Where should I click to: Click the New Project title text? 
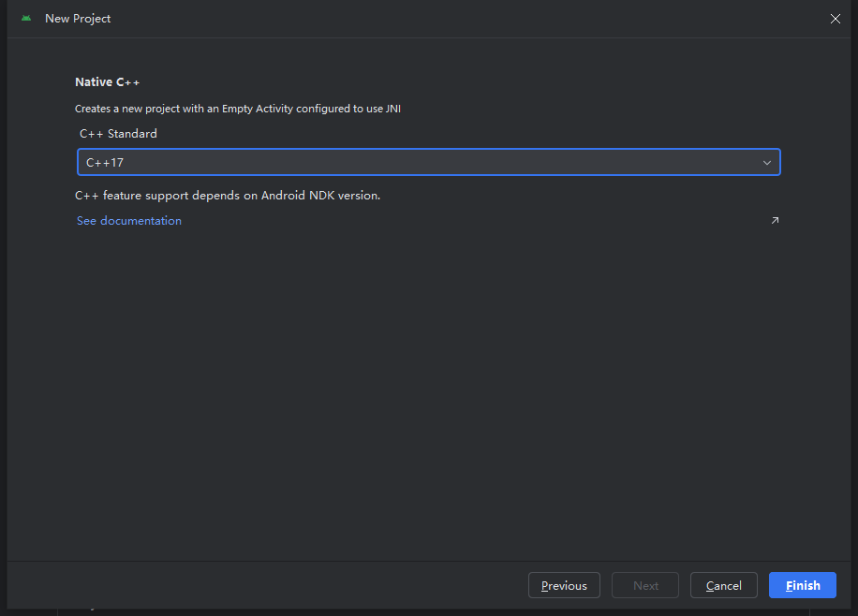point(78,19)
